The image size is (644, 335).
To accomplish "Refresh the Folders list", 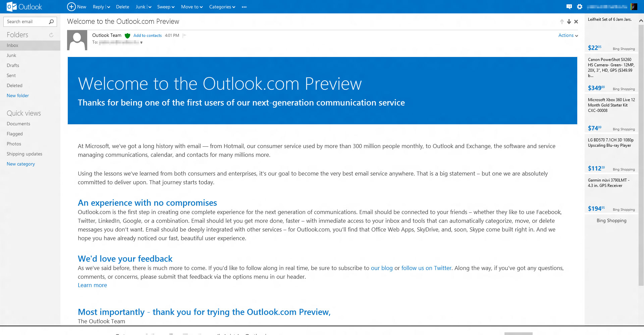I will 51,35.
